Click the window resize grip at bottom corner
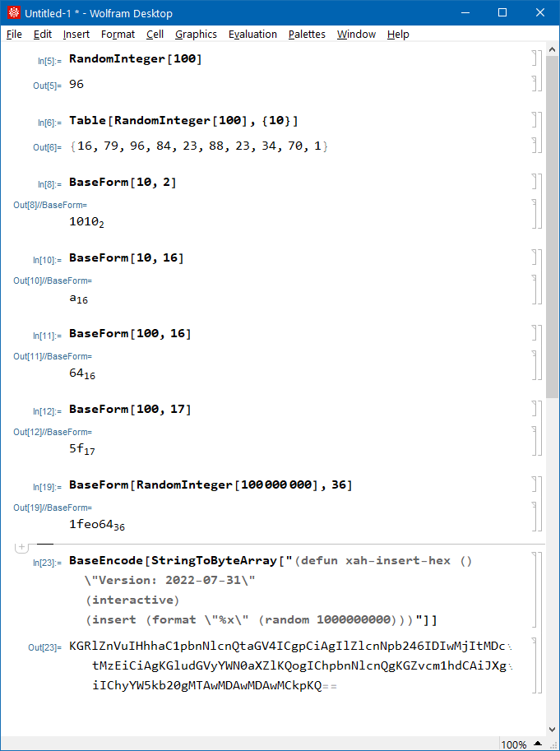 coord(553,744)
